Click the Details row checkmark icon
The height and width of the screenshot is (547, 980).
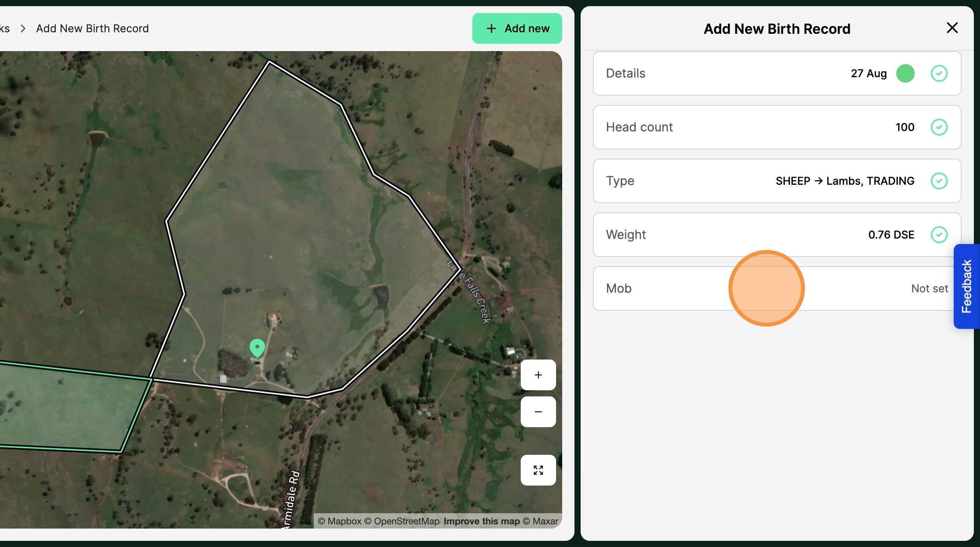coord(939,73)
